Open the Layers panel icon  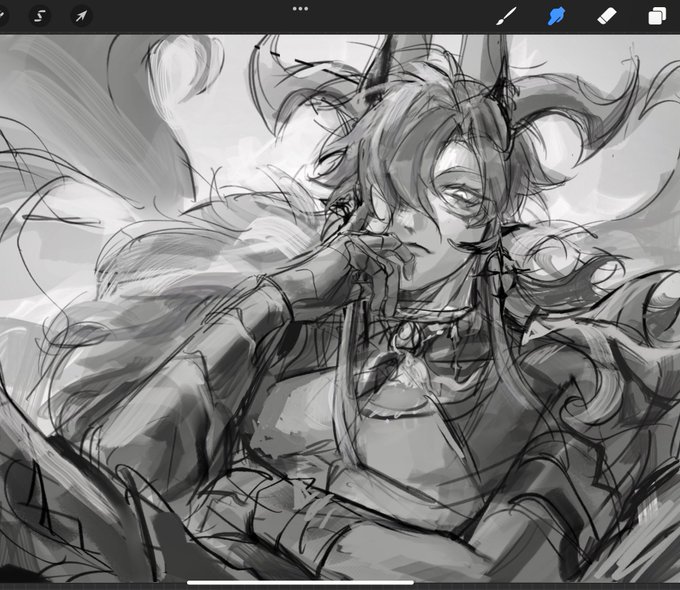click(x=657, y=16)
